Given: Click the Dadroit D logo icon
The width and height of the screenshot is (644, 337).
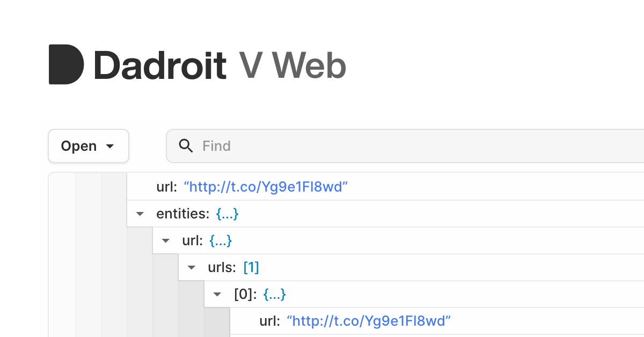Looking at the screenshot, I should point(66,64).
